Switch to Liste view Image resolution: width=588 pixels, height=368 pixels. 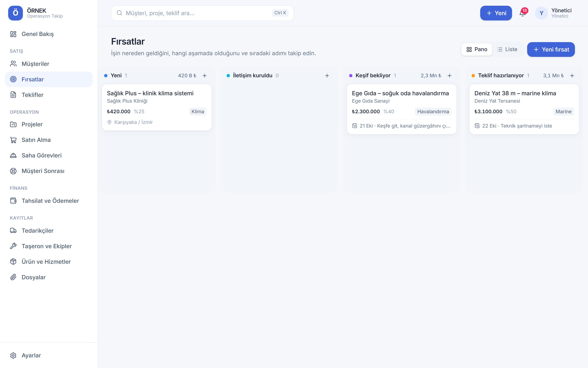coord(507,49)
